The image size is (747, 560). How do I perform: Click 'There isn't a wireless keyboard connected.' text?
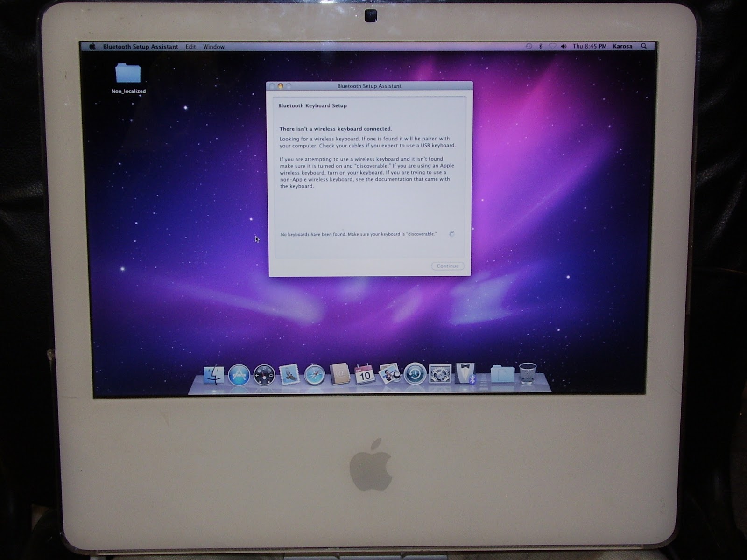pyautogui.click(x=336, y=129)
